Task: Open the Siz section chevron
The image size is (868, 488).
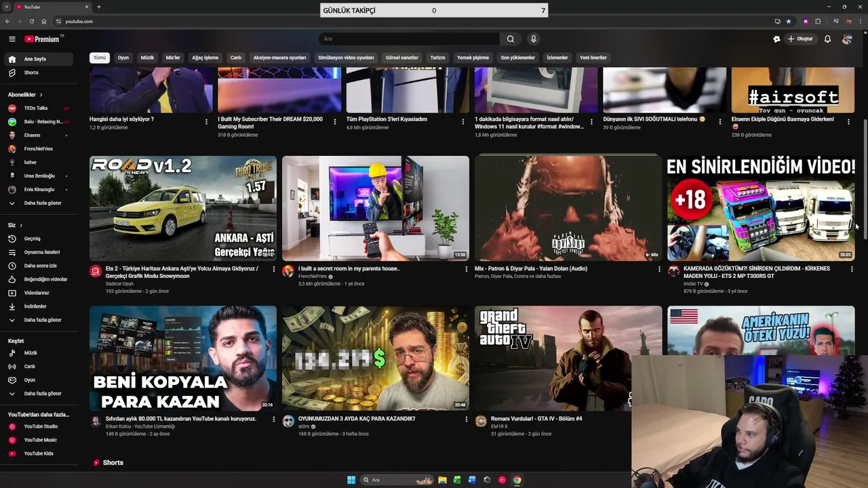Action: pos(21,225)
